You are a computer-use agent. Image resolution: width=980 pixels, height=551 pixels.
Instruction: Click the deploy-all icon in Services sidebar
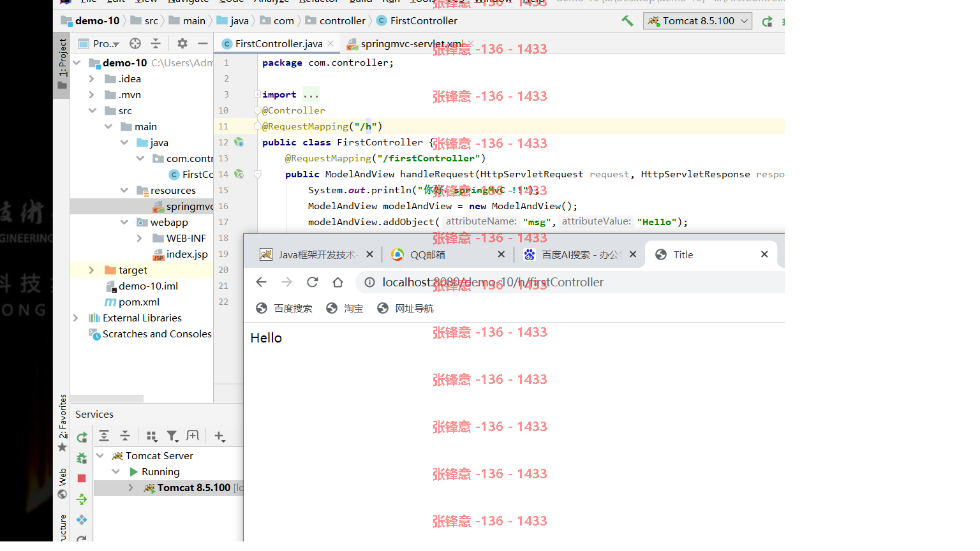pos(82,499)
